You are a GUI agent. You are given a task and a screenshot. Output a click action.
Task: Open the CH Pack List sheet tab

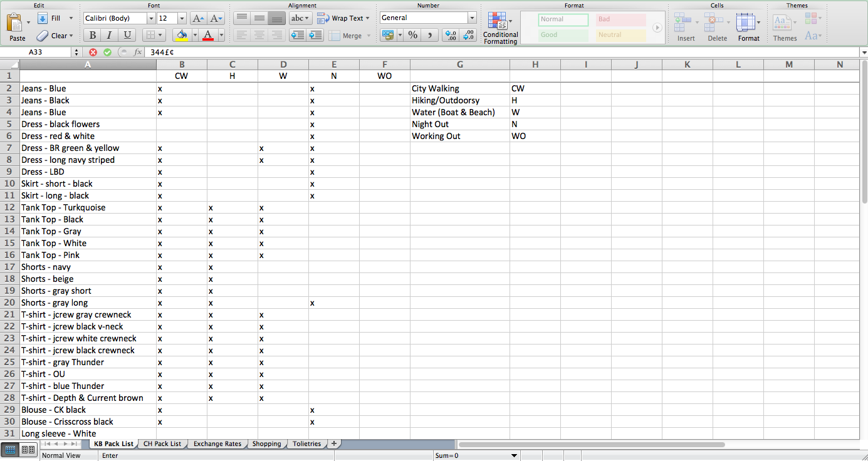tap(162, 443)
